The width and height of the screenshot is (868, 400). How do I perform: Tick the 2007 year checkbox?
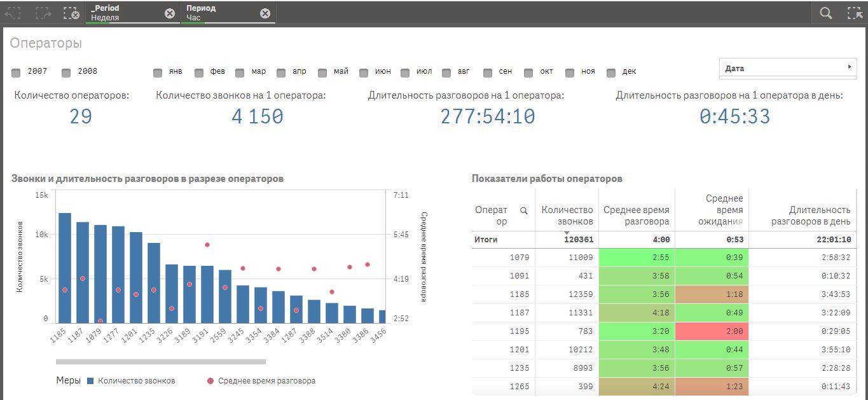click(x=17, y=72)
